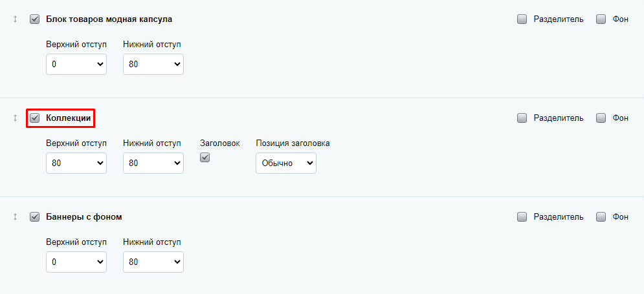
Task: Disable the Баннеры с фоном block checkbox
Action: click(35, 217)
